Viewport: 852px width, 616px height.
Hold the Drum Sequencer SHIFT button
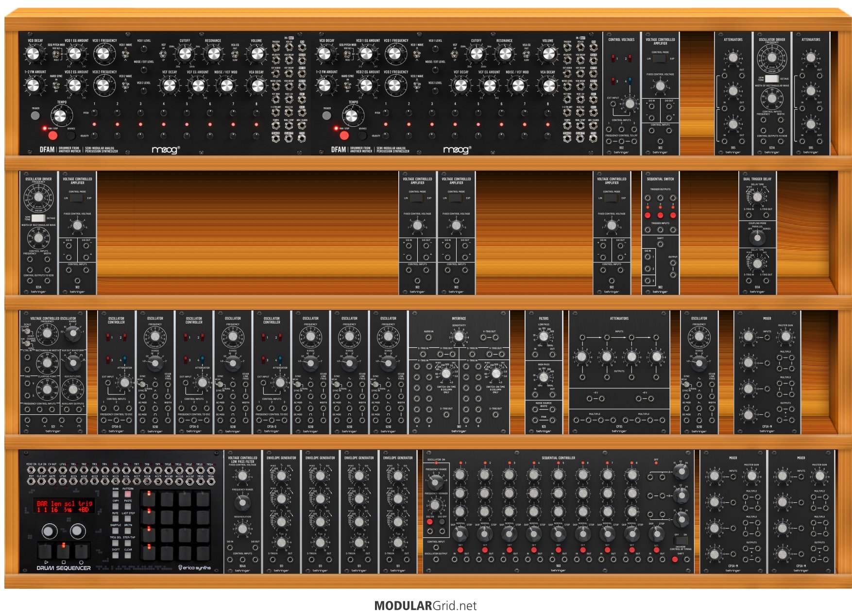116,555
